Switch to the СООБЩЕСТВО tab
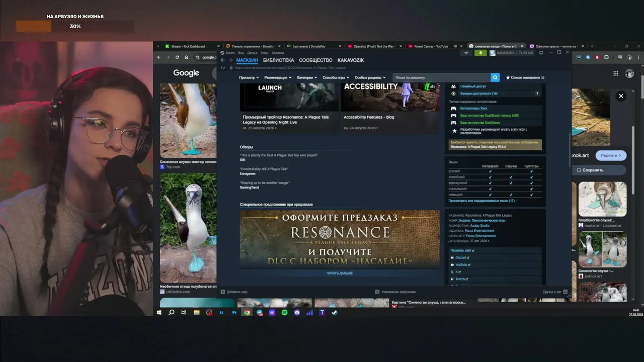Viewport: 644px width, 362px height. click(x=315, y=60)
